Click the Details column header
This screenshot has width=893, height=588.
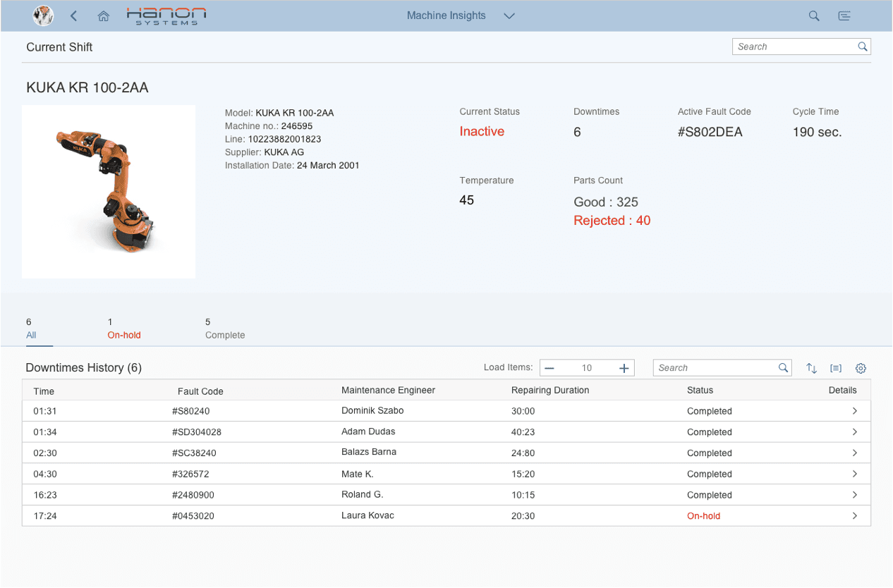click(x=843, y=390)
